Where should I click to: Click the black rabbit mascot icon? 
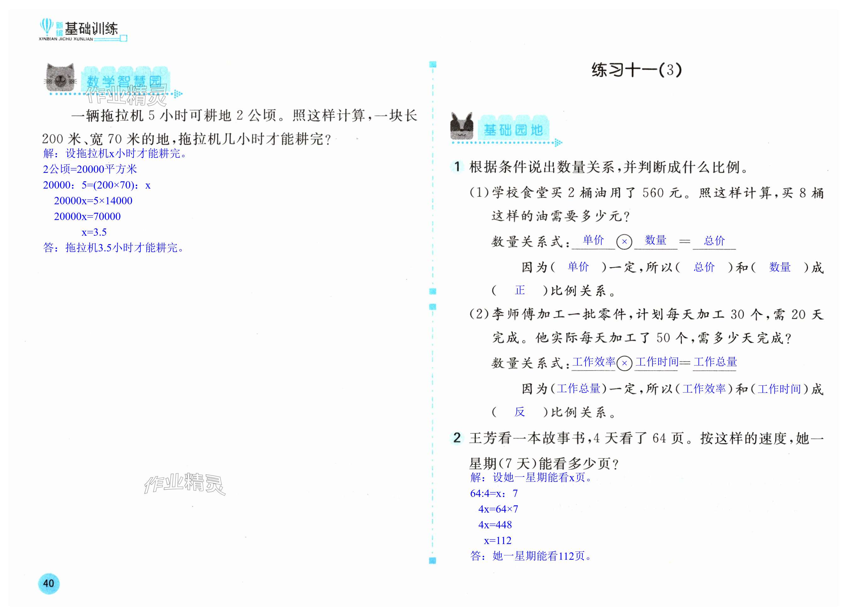coord(461,126)
